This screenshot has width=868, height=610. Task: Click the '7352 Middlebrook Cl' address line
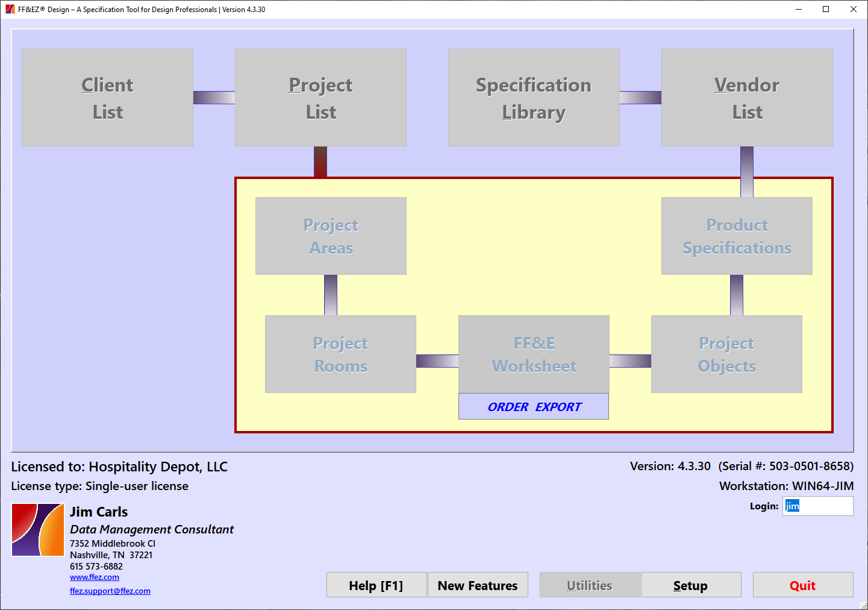113,544
